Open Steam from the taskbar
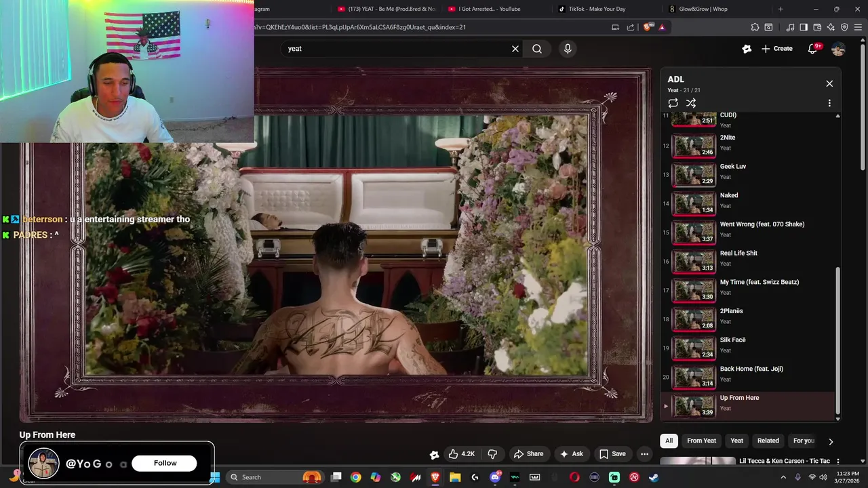This screenshot has width=868, height=488. pos(654,477)
